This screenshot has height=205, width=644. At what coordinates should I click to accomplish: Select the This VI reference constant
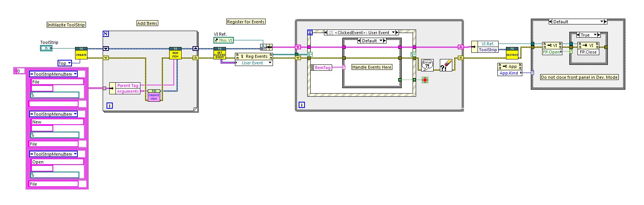tap(224, 40)
